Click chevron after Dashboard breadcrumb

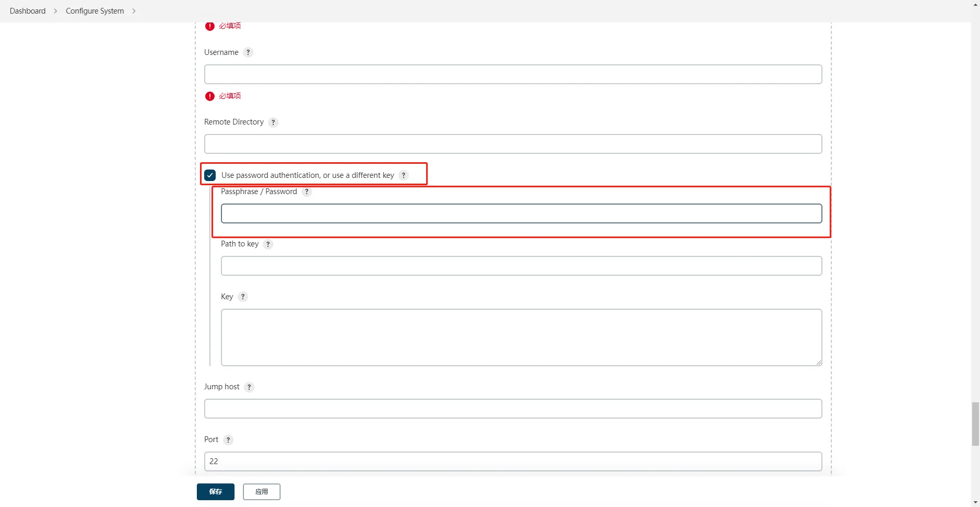click(x=55, y=11)
